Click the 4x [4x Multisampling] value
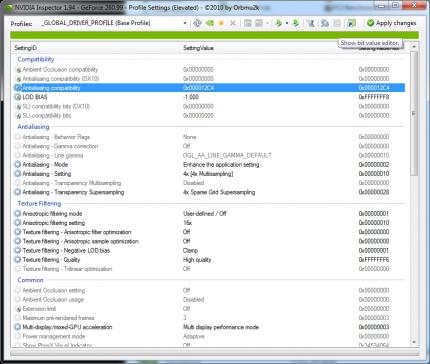Screen dimensions: 430x364 pos(208,174)
